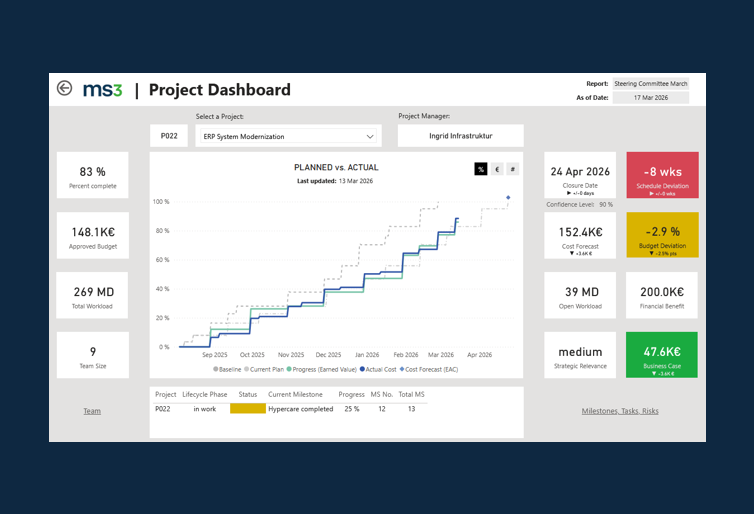Open the ERP System Modernization combo box
The image size is (754, 514).
coord(289,136)
